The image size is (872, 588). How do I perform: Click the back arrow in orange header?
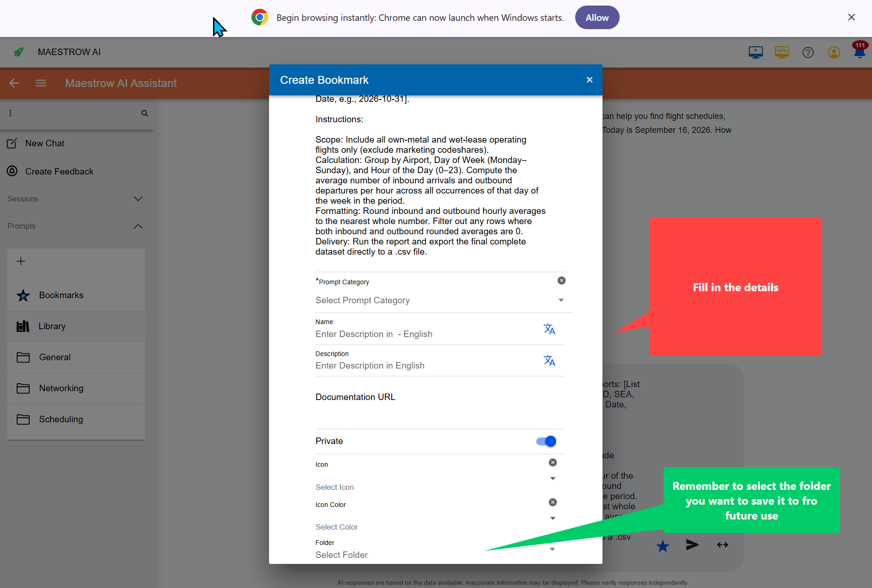tap(14, 83)
